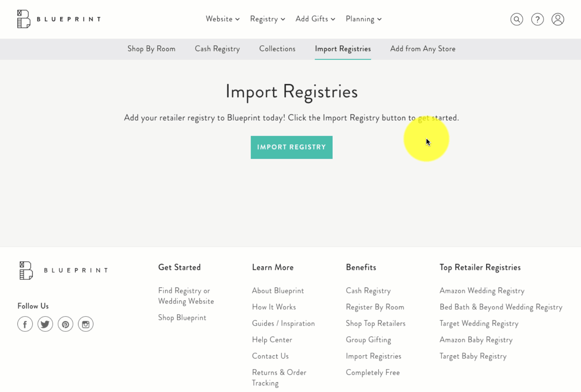Open the Register By Room link
The image size is (581, 392).
[x=375, y=307]
